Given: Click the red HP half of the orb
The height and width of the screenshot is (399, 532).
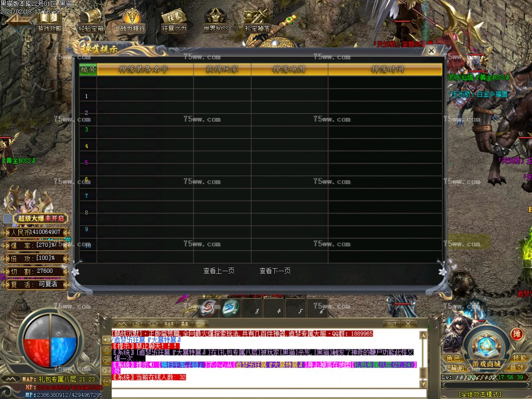Looking at the screenshot, I should coord(37,352).
